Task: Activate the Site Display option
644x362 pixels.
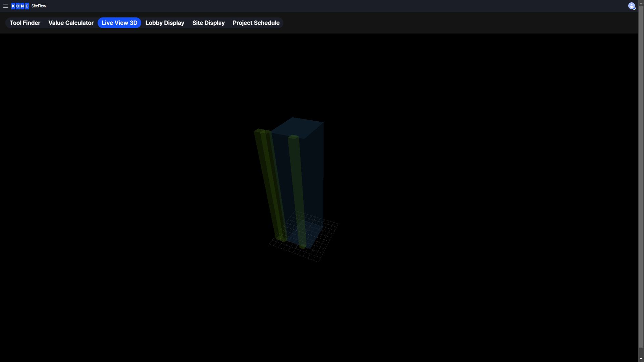Action: 208,23
